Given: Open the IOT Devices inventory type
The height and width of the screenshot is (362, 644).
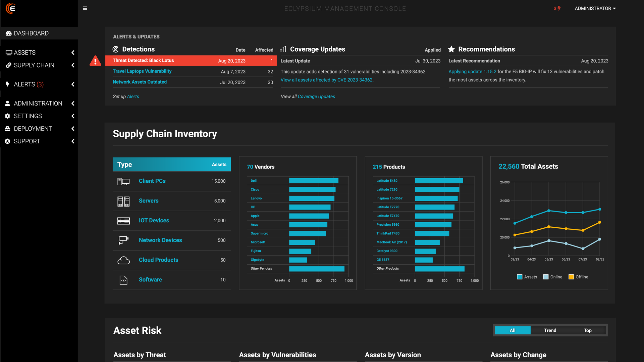Looking at the screenshot, I should point(154,221).
